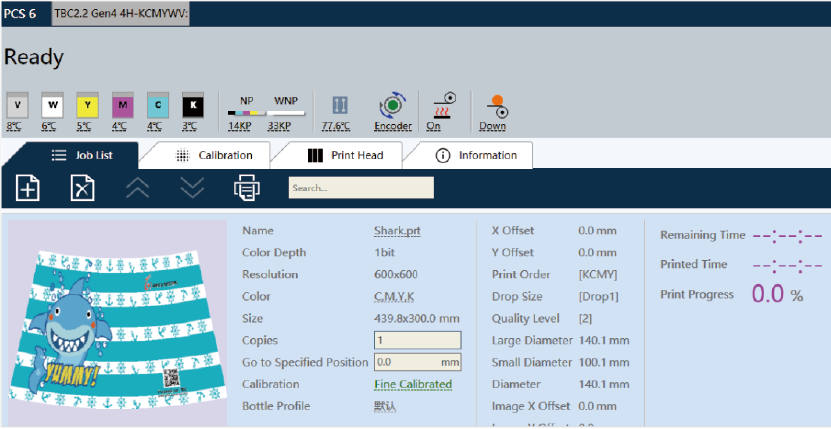831x429 pixels.
Task: Click the print job printer icon
Action: click(246, 187)
